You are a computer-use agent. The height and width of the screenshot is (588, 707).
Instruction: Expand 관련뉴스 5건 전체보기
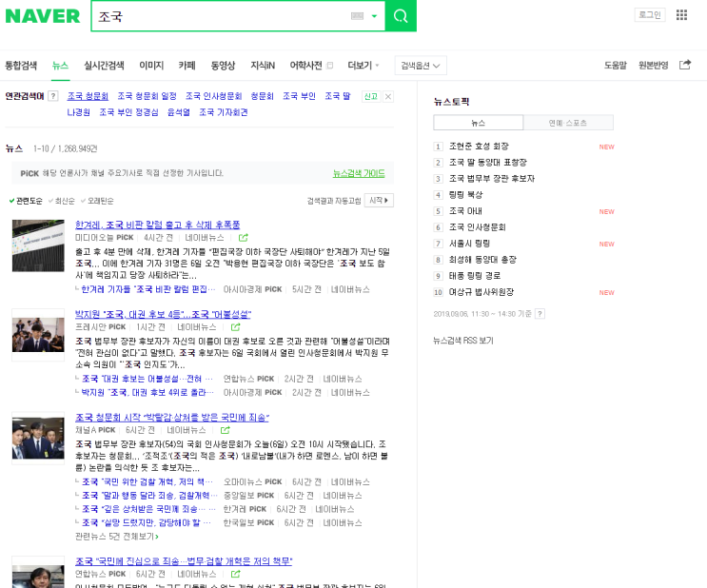point(116,536)
